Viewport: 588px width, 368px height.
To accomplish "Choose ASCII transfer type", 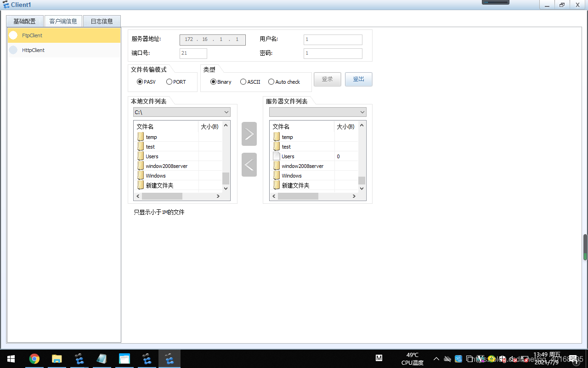I will click(250, 82).
